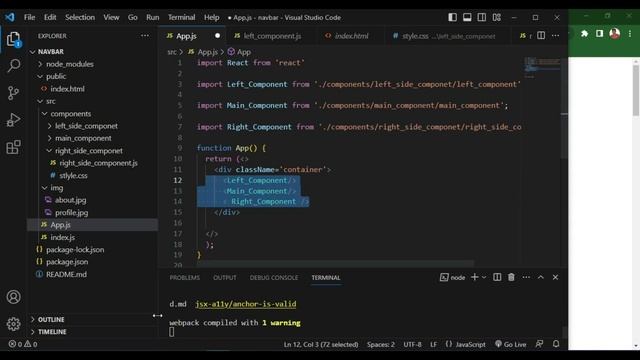Open the notifications bell

coord(556,344)
